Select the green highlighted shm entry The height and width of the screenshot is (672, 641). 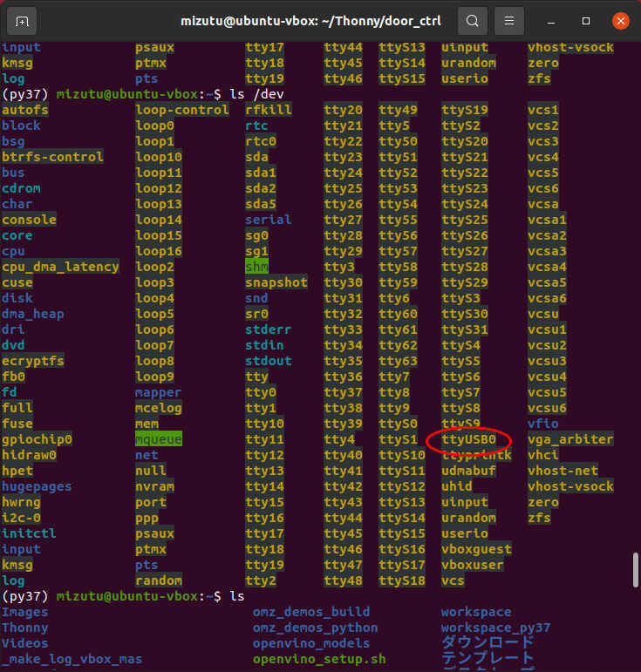(256, 267)
